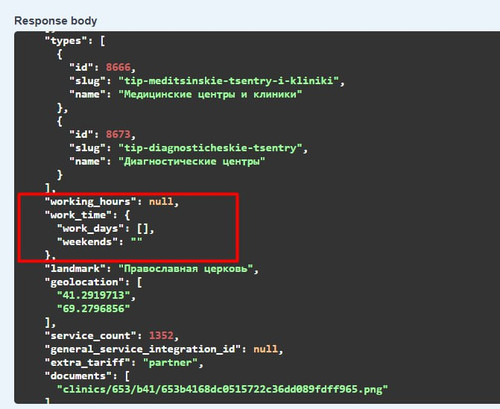Click longitude "69.2796856"

94,309
